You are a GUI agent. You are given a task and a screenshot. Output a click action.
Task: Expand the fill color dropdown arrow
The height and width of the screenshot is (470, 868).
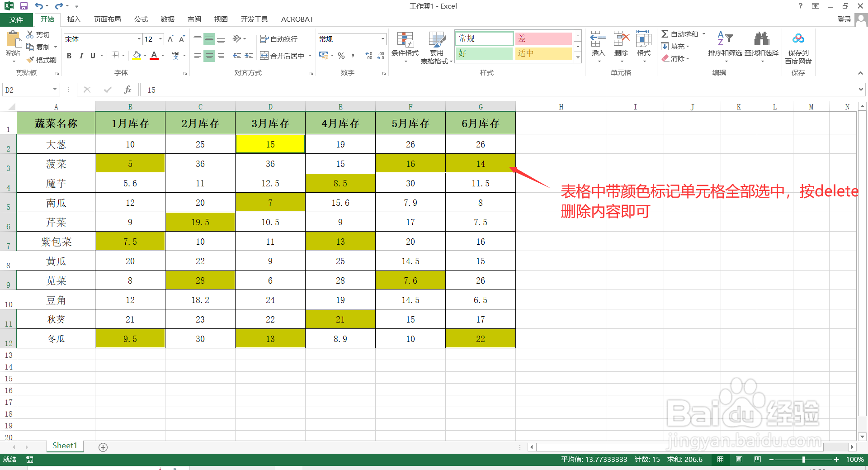click(144, 56)
